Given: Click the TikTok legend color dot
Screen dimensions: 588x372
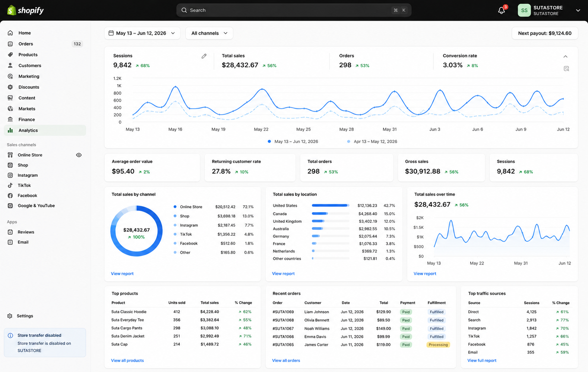Looking at the screenshot, I should [x=175, y=234].
